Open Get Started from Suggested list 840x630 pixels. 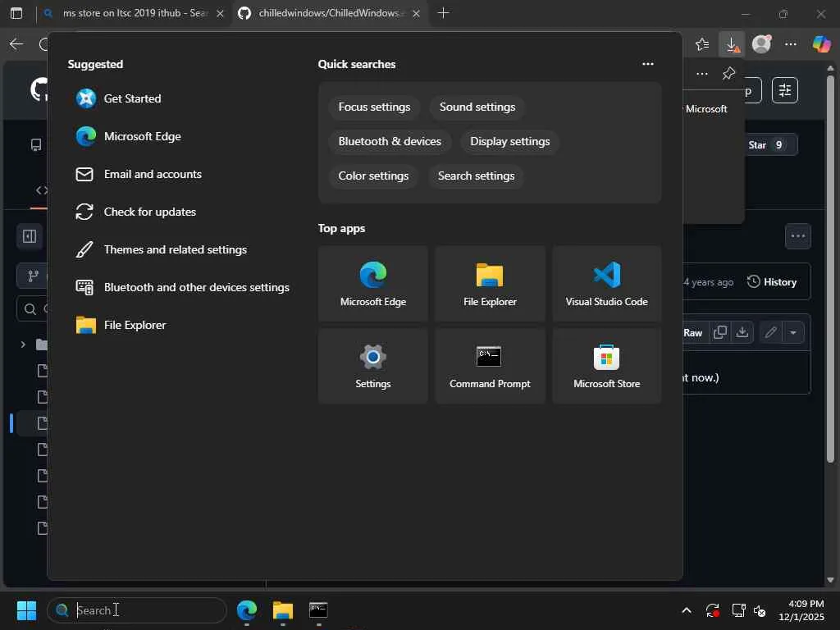pyautogui.click(x=119, y=98)
